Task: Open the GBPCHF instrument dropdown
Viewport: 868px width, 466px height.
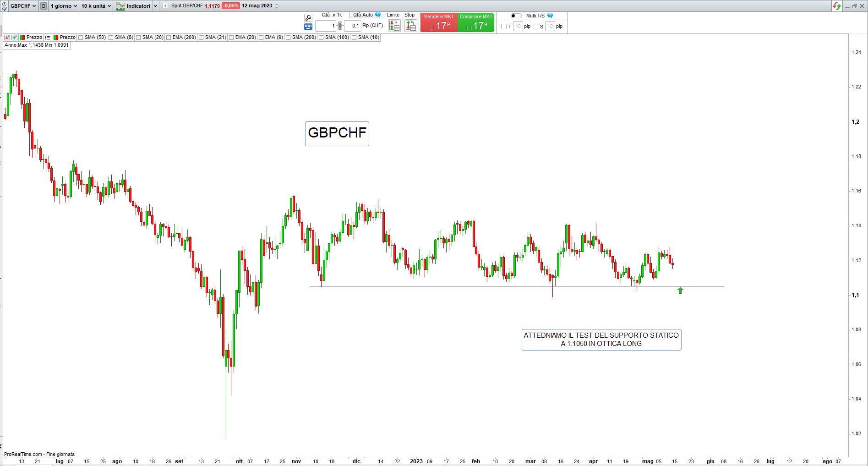Action: tap(23, 6)
